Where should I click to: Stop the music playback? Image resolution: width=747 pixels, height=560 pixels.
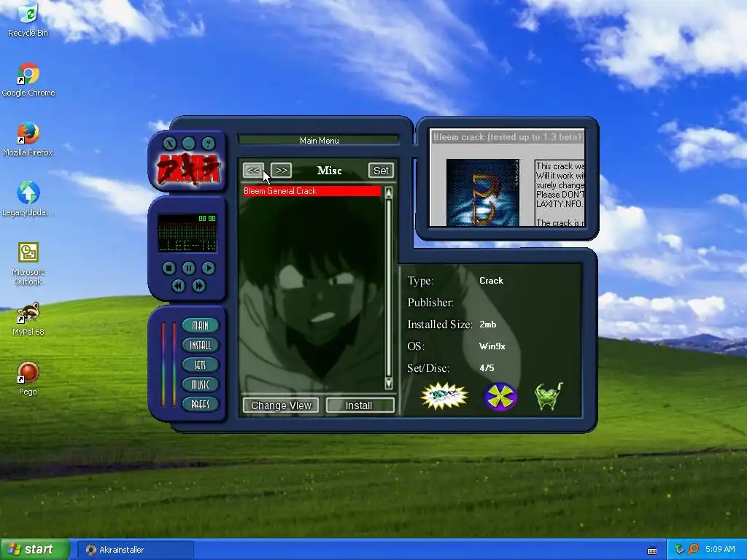tap(169, 268)
